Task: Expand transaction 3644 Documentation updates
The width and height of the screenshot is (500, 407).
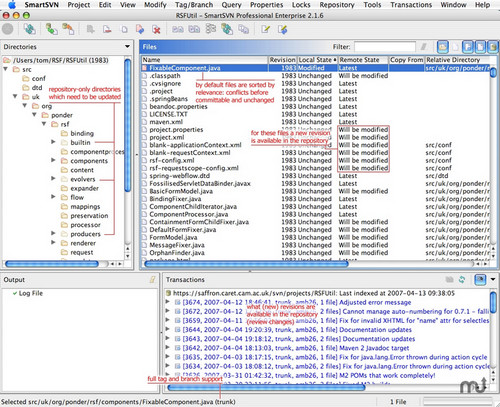Action: [168, 329]
